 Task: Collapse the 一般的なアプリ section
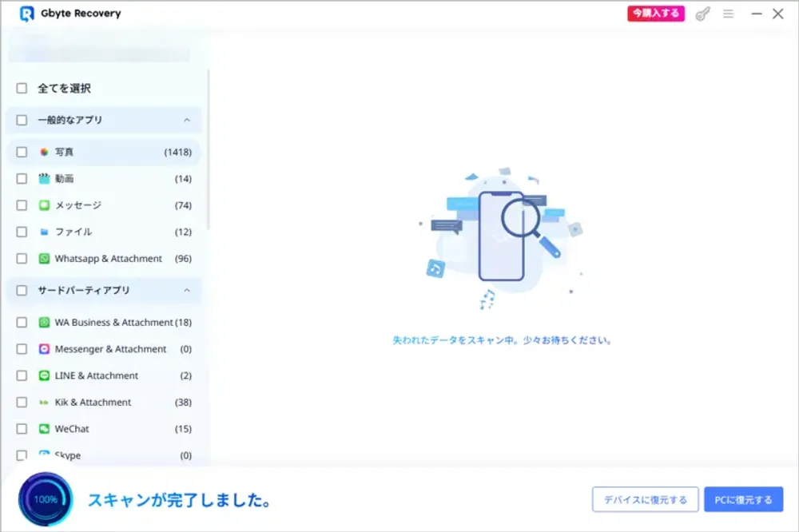click(x=187, y=120)
